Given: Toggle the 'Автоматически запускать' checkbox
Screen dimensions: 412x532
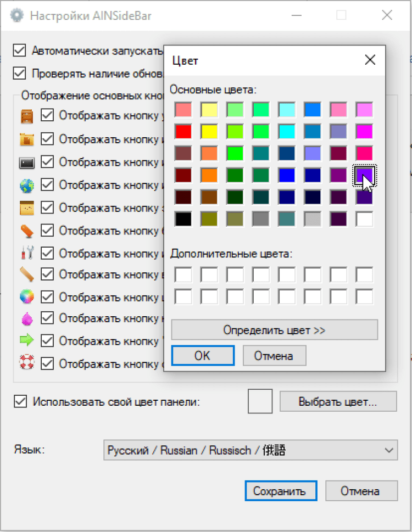Looking at the screenshot, I should tap(19, 51).
